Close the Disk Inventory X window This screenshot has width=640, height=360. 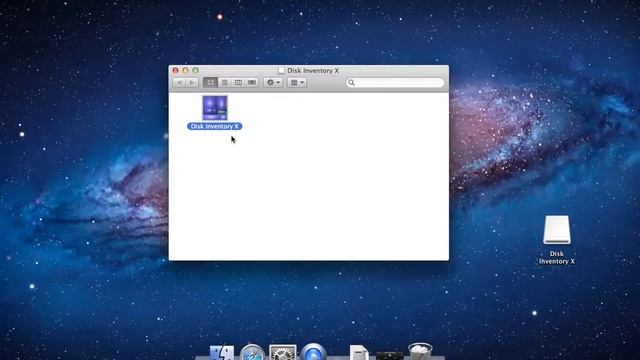pyautogui.click(x=176, y=71)
